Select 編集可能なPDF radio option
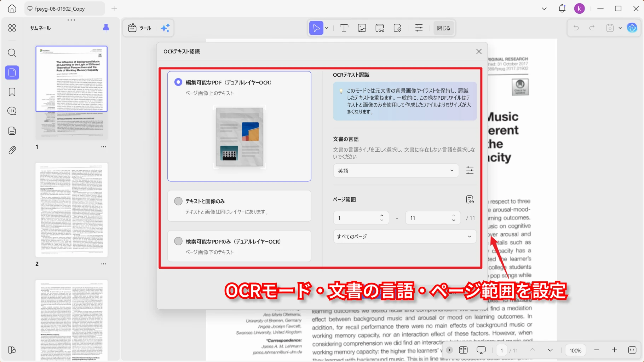The height and width of the screenshot is (362, 644). coord(178,82)
